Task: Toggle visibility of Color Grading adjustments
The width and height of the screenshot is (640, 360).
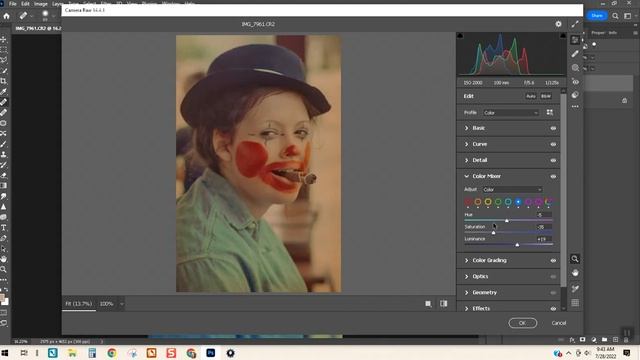Action: (553, 260)
